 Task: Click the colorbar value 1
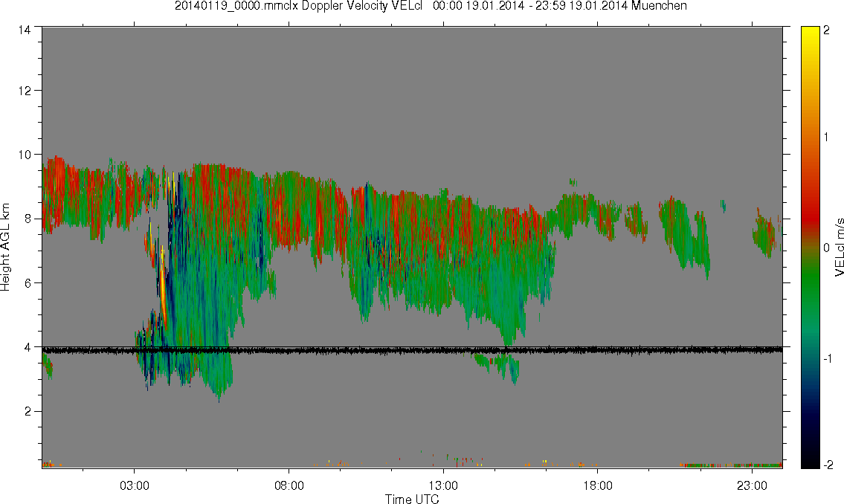pos(826,138)
